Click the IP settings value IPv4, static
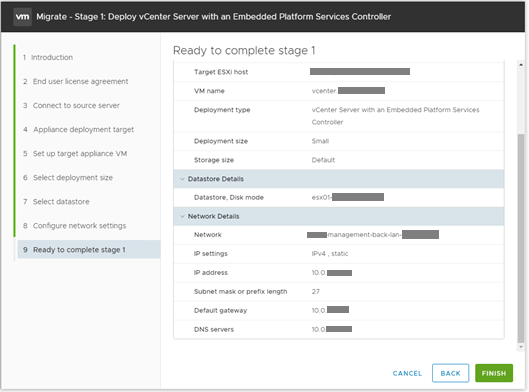Viewport: 529px width, 392px height. (x=330, y=254)
